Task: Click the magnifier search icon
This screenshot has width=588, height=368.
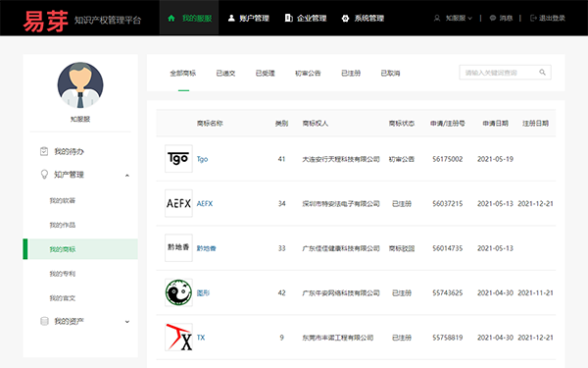Action: tap(542, 72)
